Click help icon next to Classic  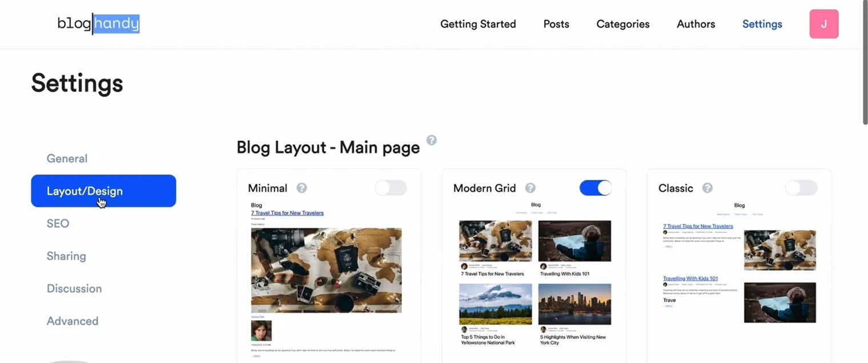707,188
